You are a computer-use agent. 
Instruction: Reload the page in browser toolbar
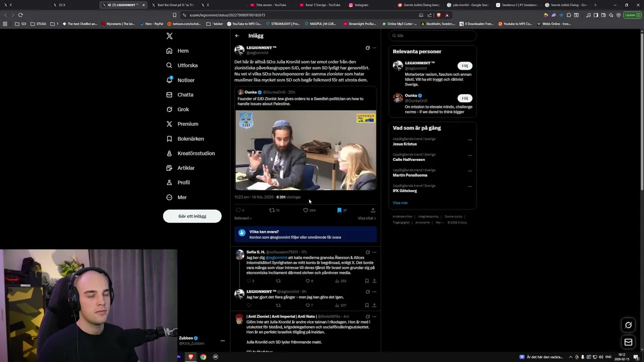click(20, 15)
